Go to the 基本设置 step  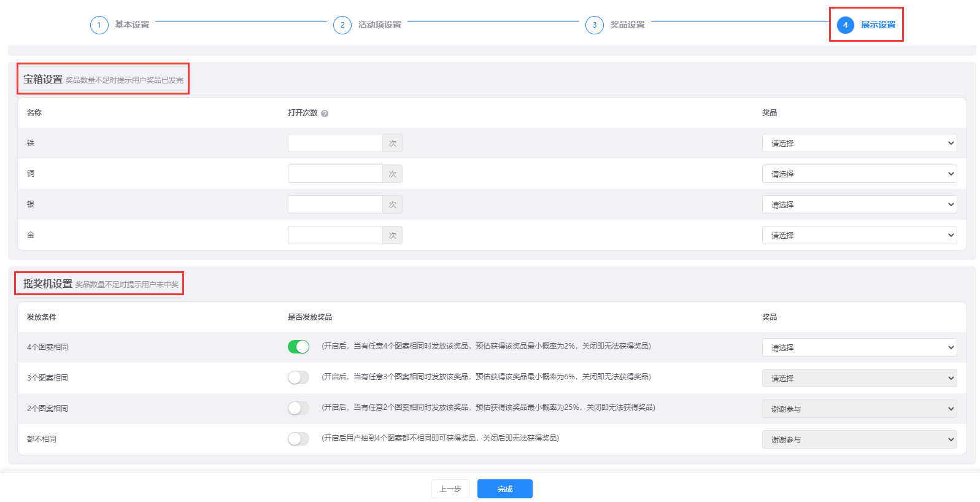click(132, 25)
